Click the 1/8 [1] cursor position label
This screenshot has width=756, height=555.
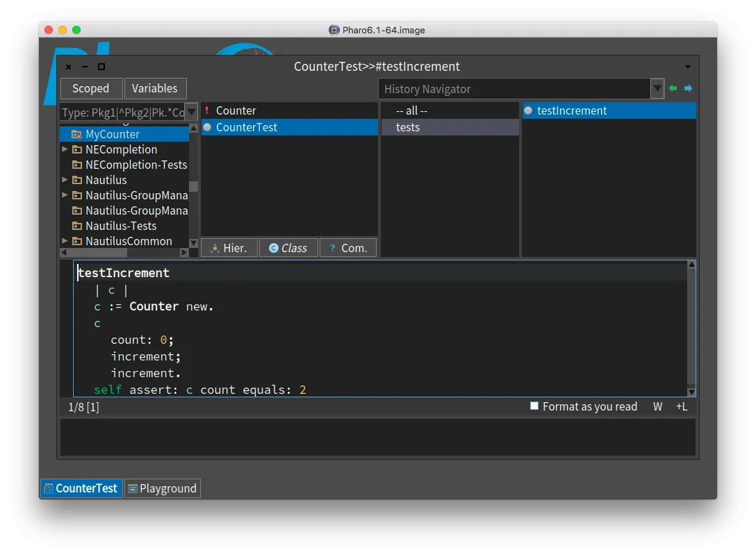(83, 407)
